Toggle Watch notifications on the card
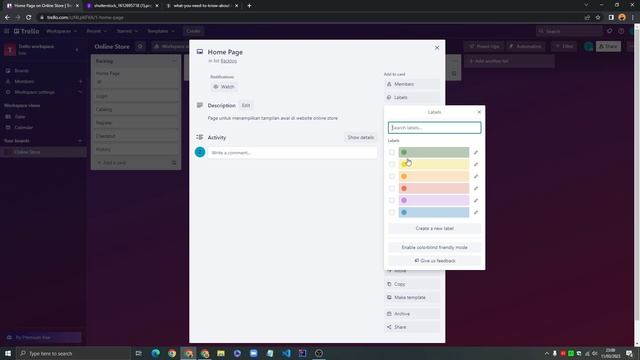 tap(224, 87)
